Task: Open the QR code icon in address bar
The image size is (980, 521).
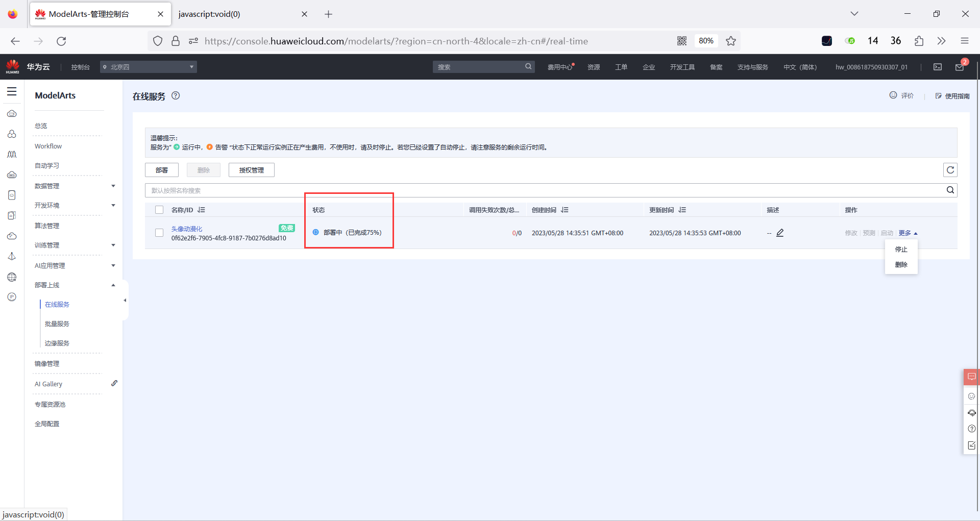Action: click(682, 41)
